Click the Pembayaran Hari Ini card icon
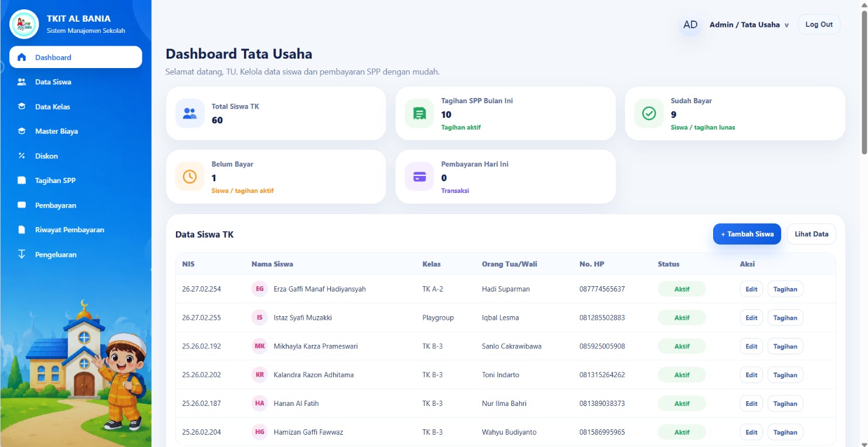 point(419,177)
